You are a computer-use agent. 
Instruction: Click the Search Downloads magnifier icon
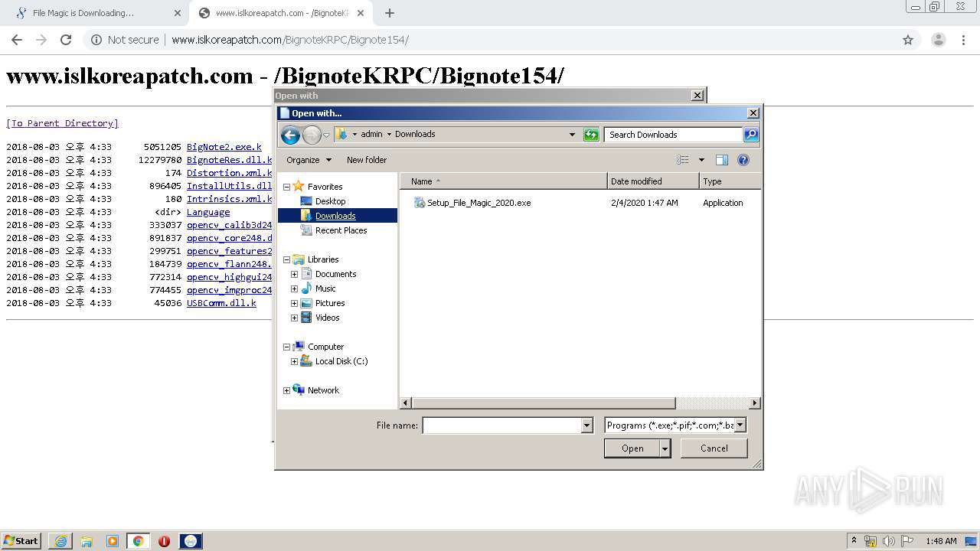(x=751, y=135)
